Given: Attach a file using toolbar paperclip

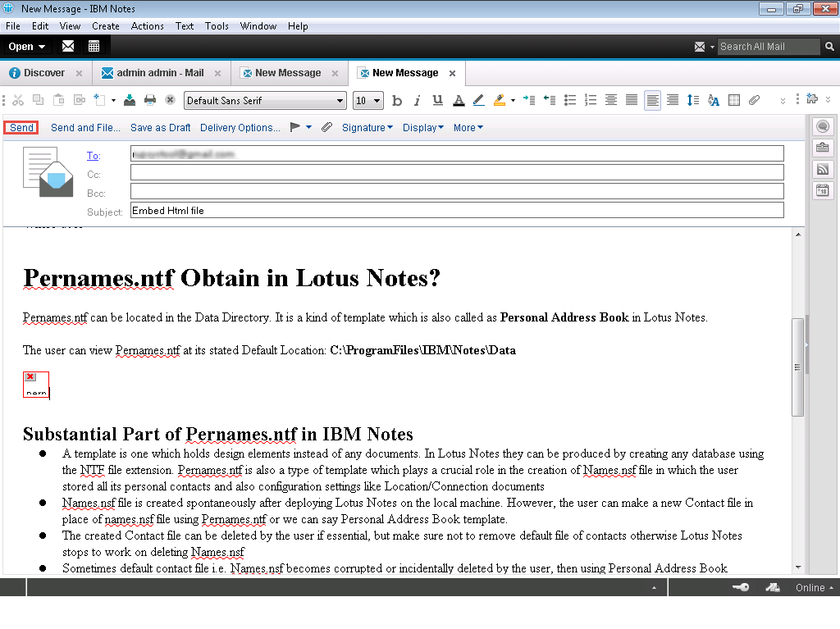Looking at the screenshot, I should (x=755, y=100).
